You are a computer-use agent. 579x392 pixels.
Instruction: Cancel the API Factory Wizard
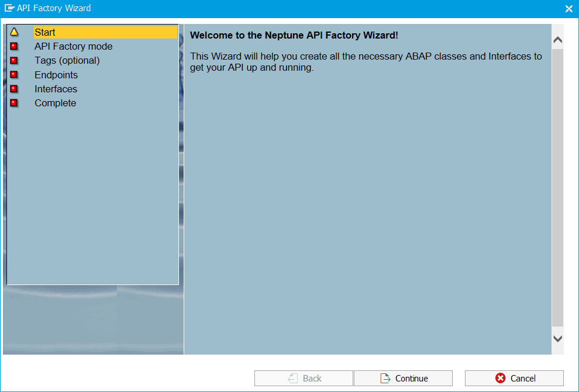514,378
